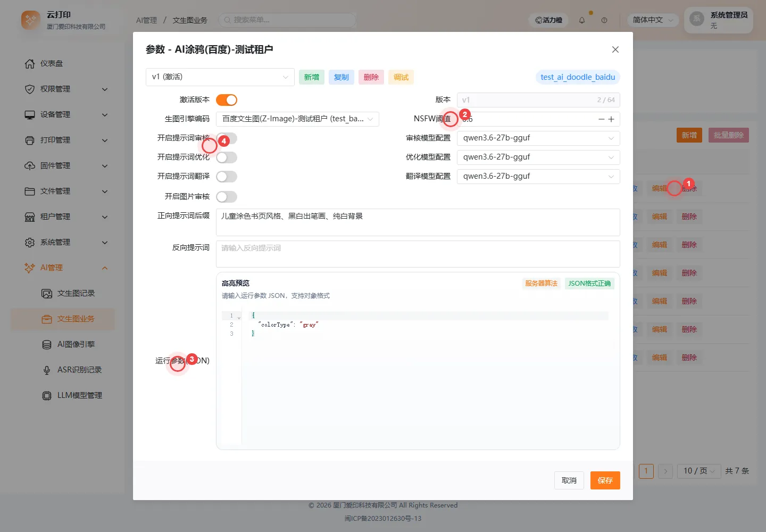This screenshot has width=766, height=532.
Task: Click the system administrator avatar
Action: tap(696, 19)
